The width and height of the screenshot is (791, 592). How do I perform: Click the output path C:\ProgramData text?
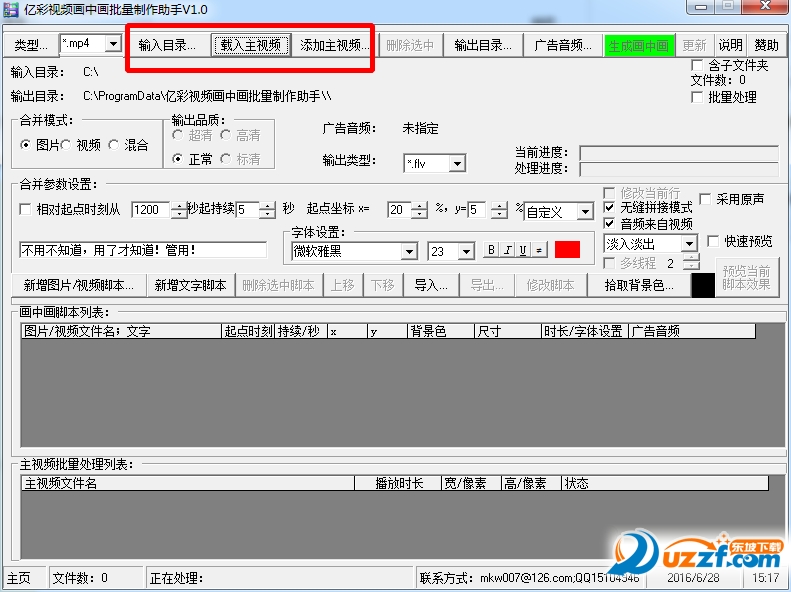coord(207,96)
